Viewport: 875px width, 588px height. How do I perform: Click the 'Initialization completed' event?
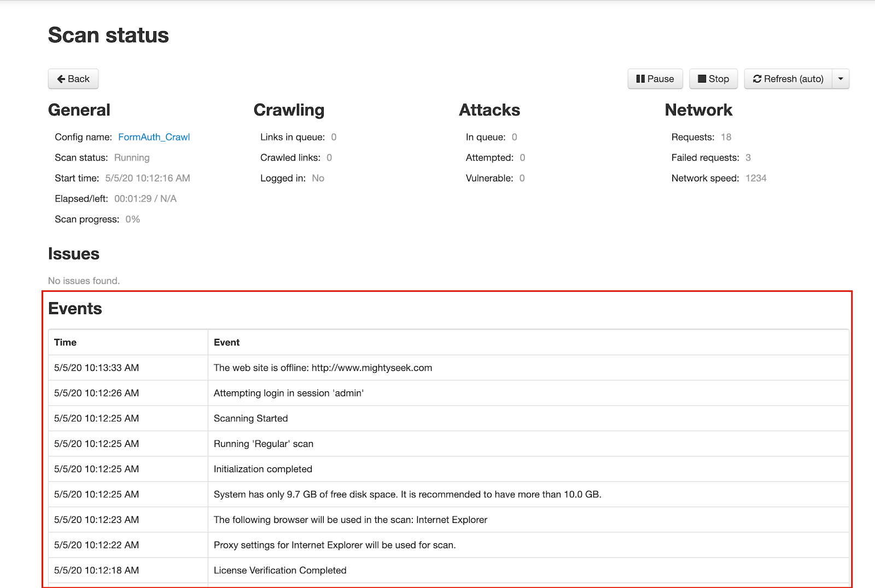pos(262,469)
